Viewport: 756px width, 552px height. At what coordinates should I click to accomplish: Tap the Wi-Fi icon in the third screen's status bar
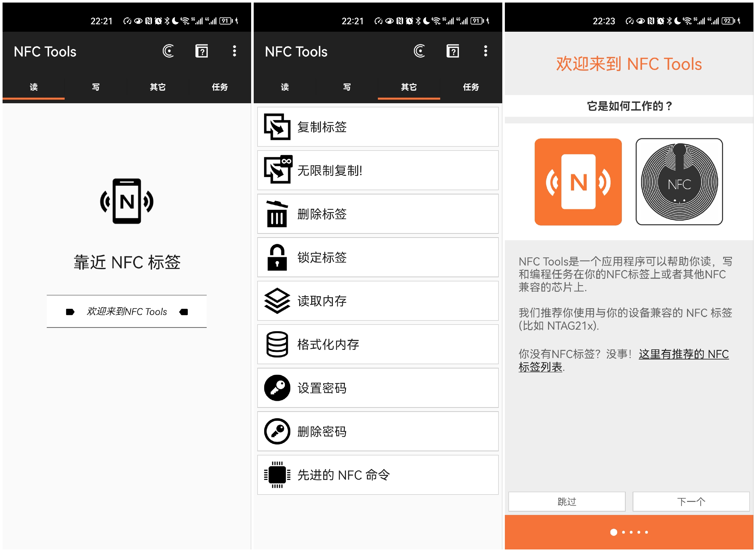687,21
